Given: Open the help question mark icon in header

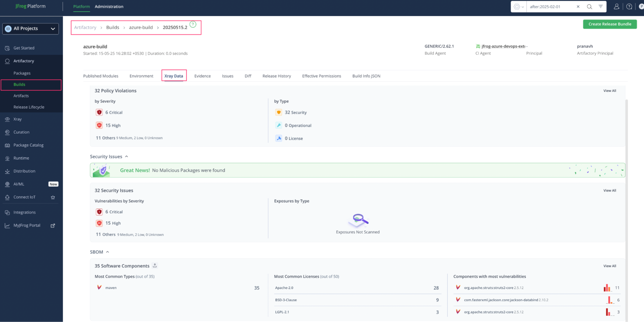Looking at the screenshot, I should 629,7.
